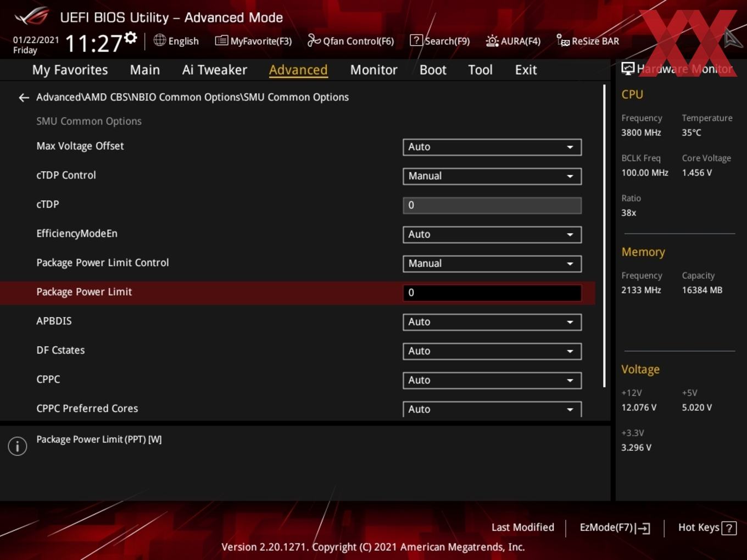Viewport: 747px width, 560px height.
Task: Click the settings list scrollbar
Action: point(604,236)
